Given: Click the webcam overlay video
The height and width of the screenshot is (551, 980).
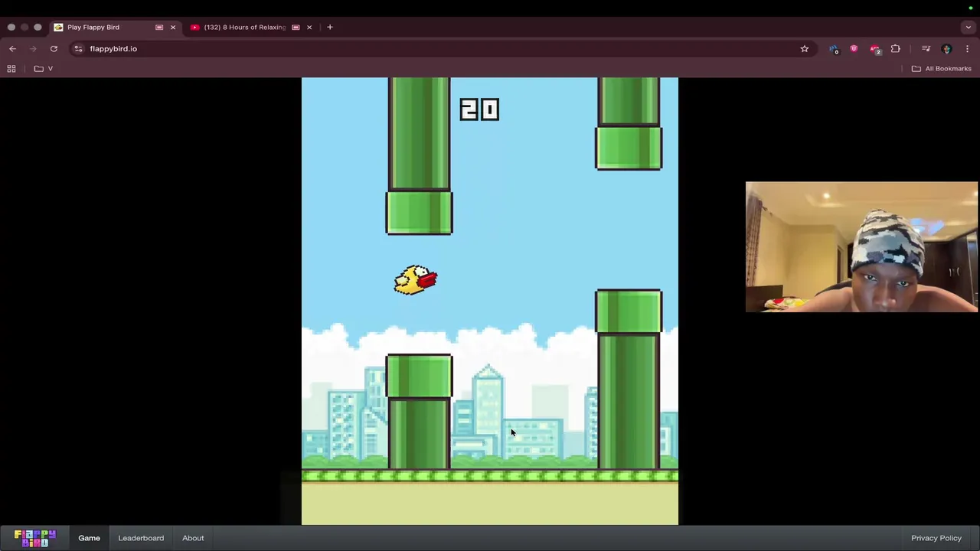Looking at the screenshot, I should click(x=861, y=246).
